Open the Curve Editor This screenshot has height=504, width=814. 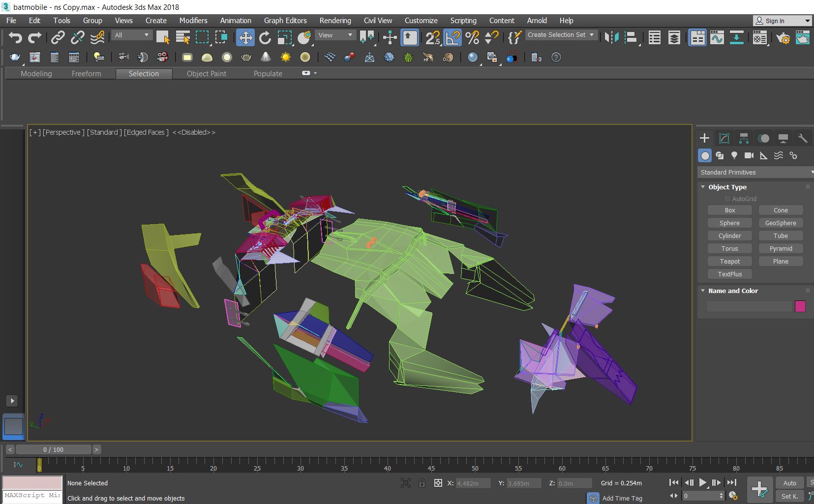point(717,37)
